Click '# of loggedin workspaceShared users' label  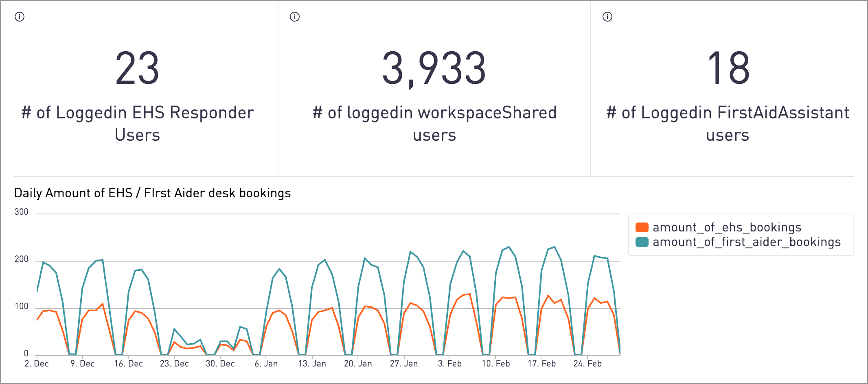pos(434,124)
